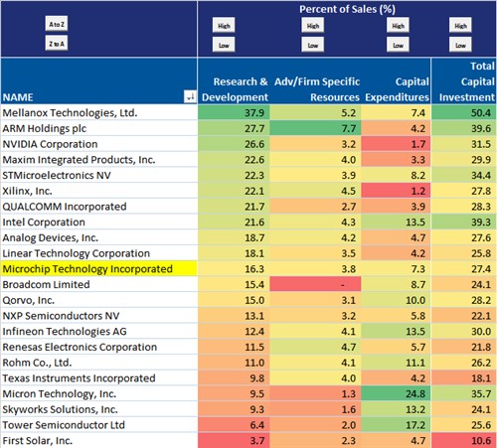
Task: Click Low button above Total Capital Investment
Action: click(x=460, y=45)
